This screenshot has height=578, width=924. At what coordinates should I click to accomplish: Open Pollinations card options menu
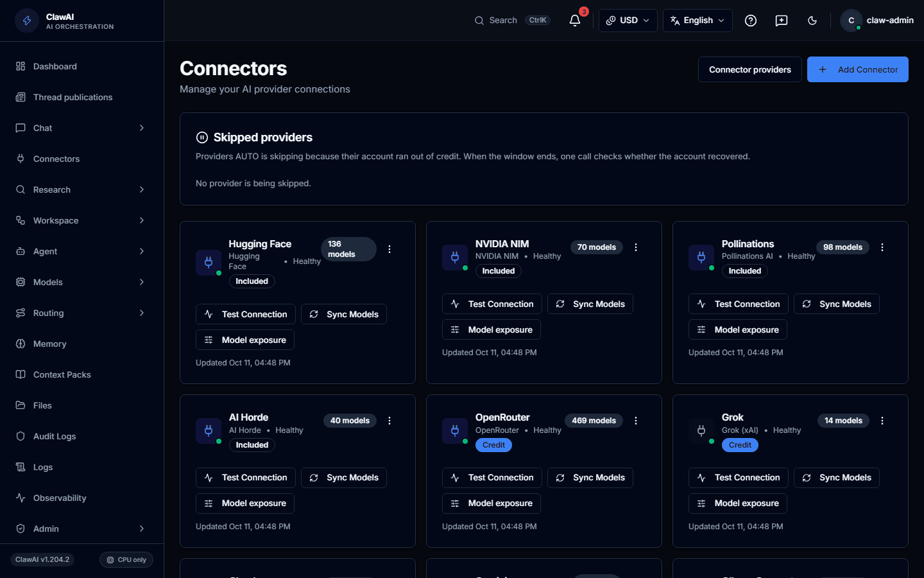coord(882,247)
